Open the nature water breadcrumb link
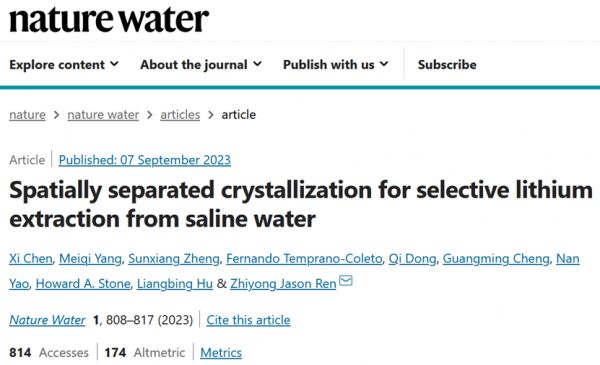600x365 pixels. (x=103, y=115)
